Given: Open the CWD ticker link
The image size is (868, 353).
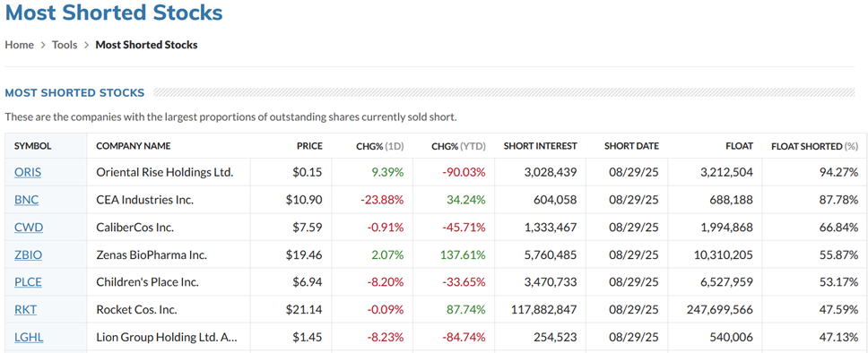Looking at the screenshot, I should click(28, 228).
